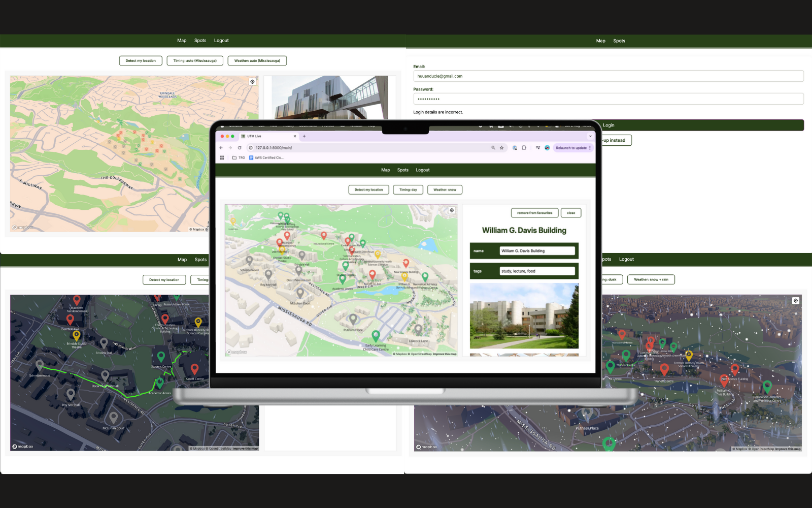Open Map in the laptop navbar

pyautogui.click(x=386, y=170)
